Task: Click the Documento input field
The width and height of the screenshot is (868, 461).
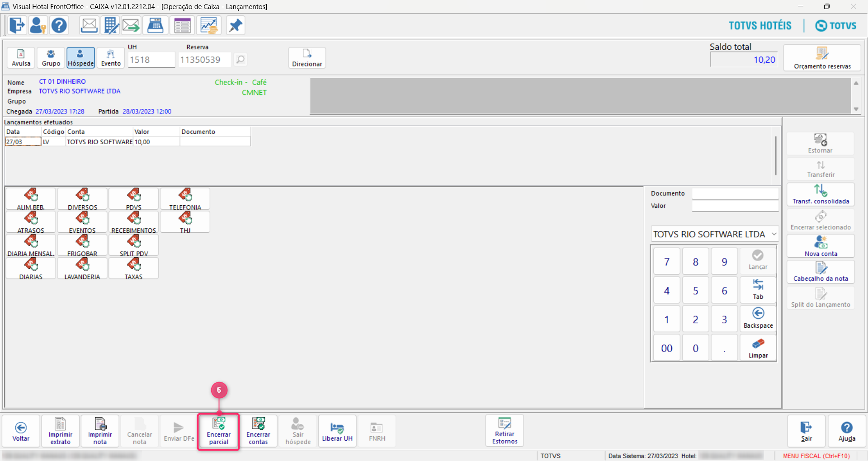Action: [x=735, y=193]
